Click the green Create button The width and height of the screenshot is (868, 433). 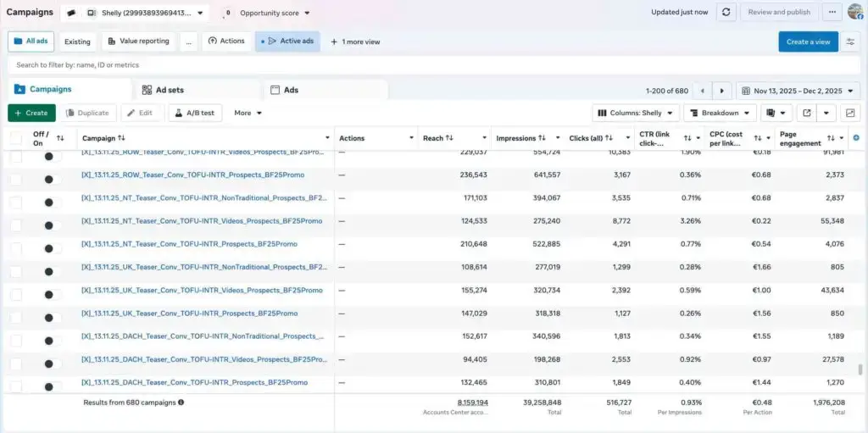(x=31, y=113)
